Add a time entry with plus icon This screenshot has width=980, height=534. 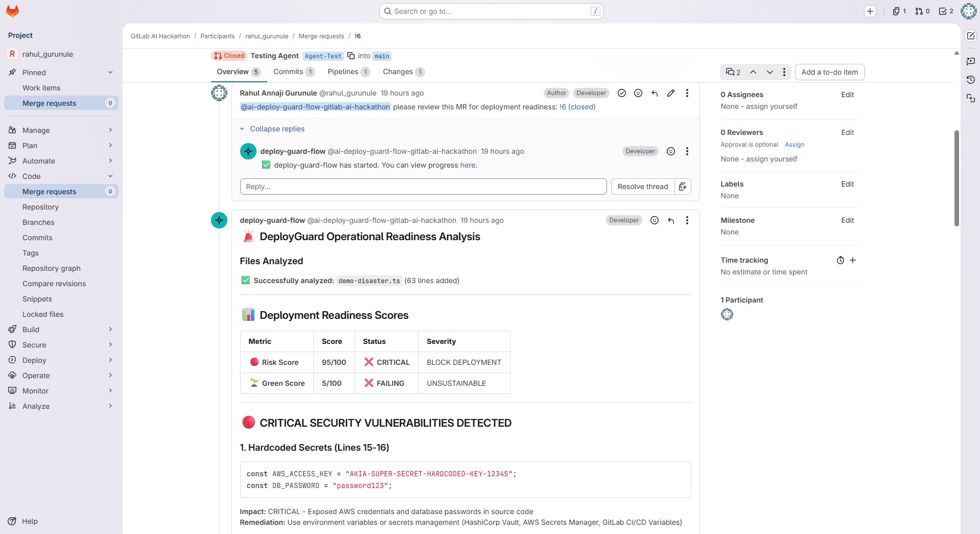(853, 260)
